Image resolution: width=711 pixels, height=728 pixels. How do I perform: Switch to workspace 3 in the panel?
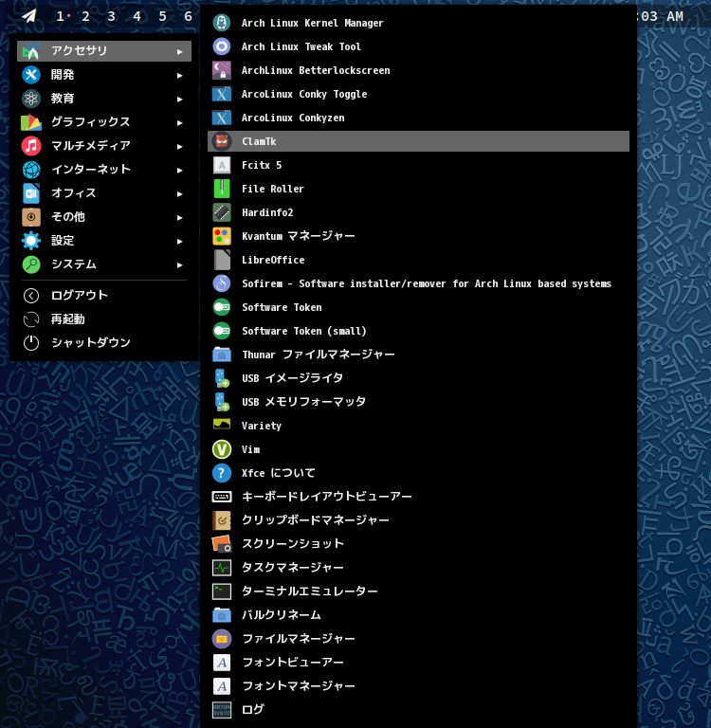coord(111,16)
